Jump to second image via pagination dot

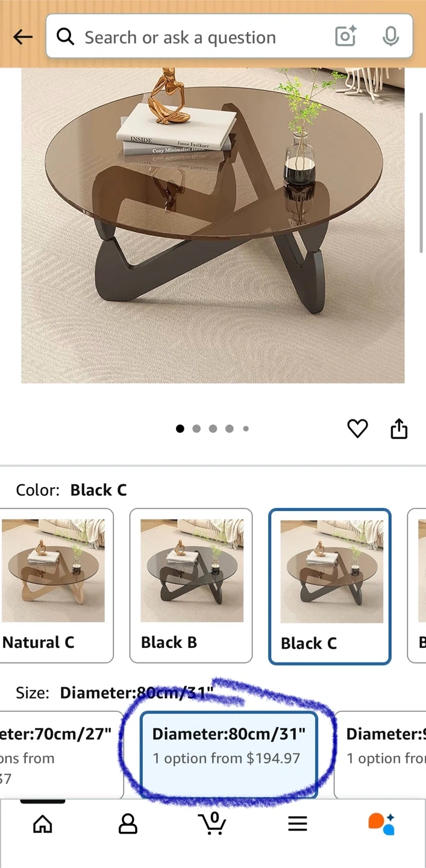[196, 429]
